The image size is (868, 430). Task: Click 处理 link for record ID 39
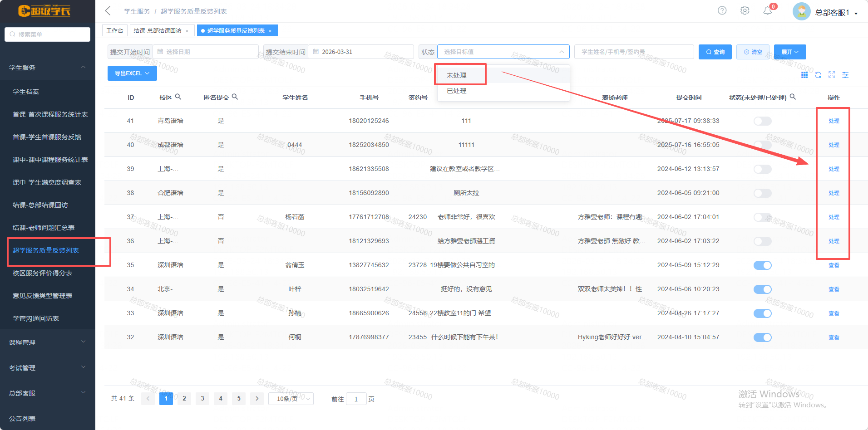coord(833,169)
